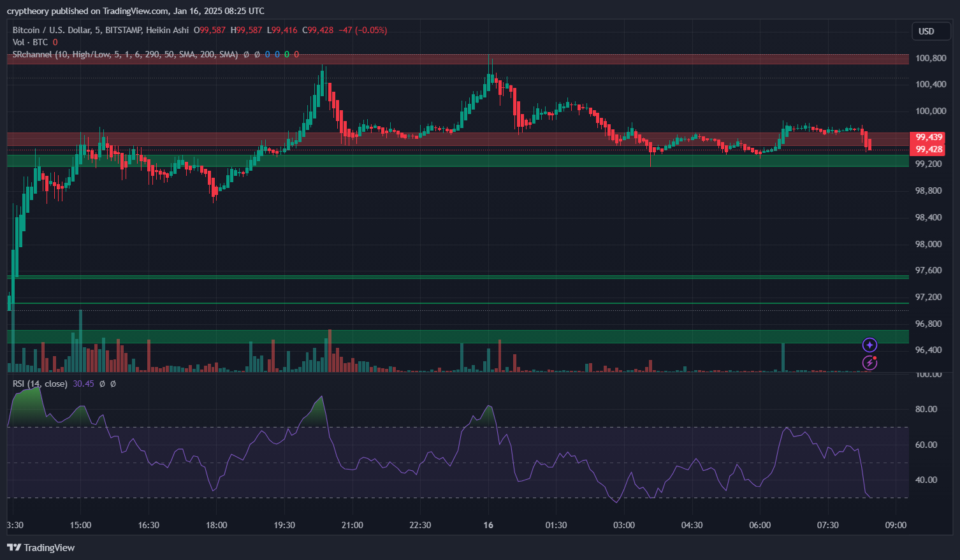Click the RSI (14, close) legend
Viewport: 960px width, 560px height.
click(40, 384)
